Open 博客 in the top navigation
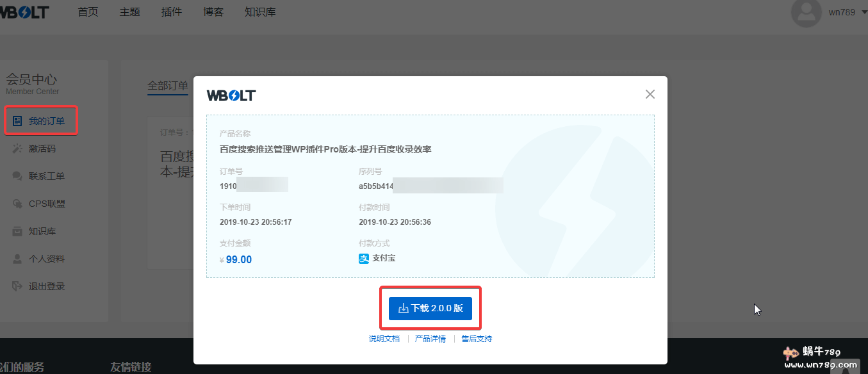Screen dimensions: 868x374 click(213, 12)
